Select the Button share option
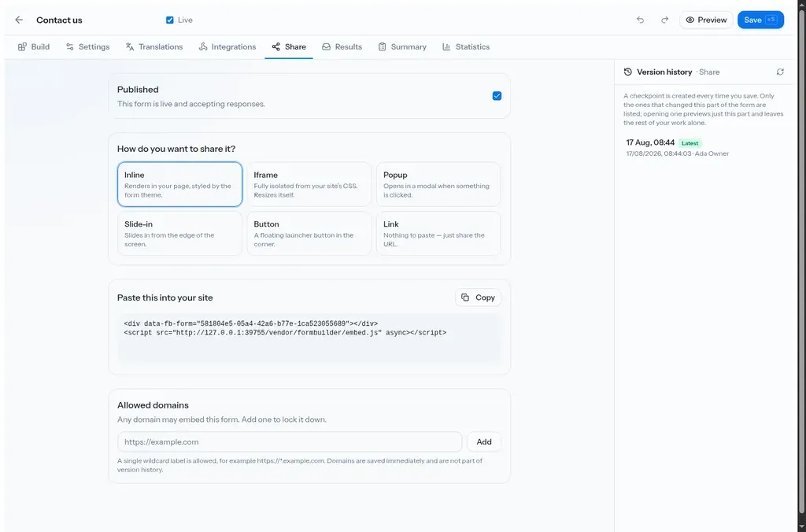This screenshot has height=532, width=806. pyautogui.click(x=309, y=234)
